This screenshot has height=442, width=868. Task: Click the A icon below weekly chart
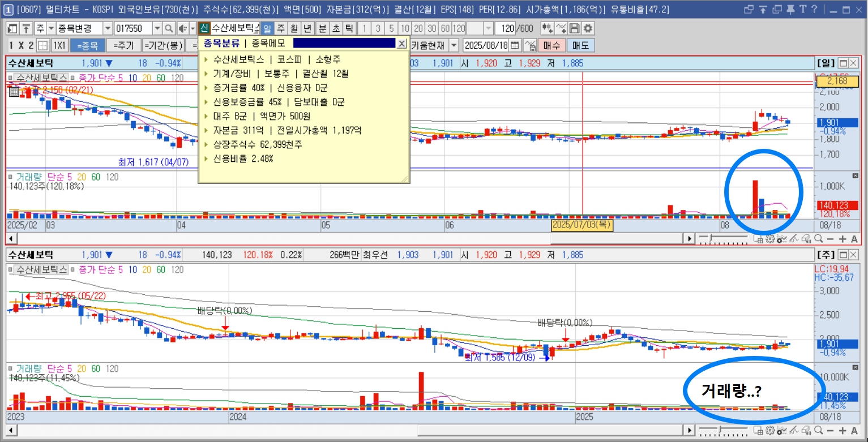point(854,431)
